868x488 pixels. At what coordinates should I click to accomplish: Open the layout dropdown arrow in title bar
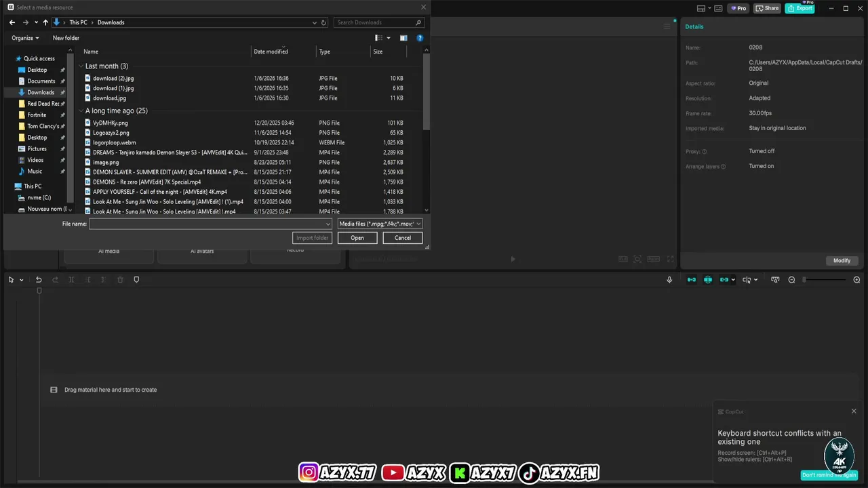tap(709, 8)
